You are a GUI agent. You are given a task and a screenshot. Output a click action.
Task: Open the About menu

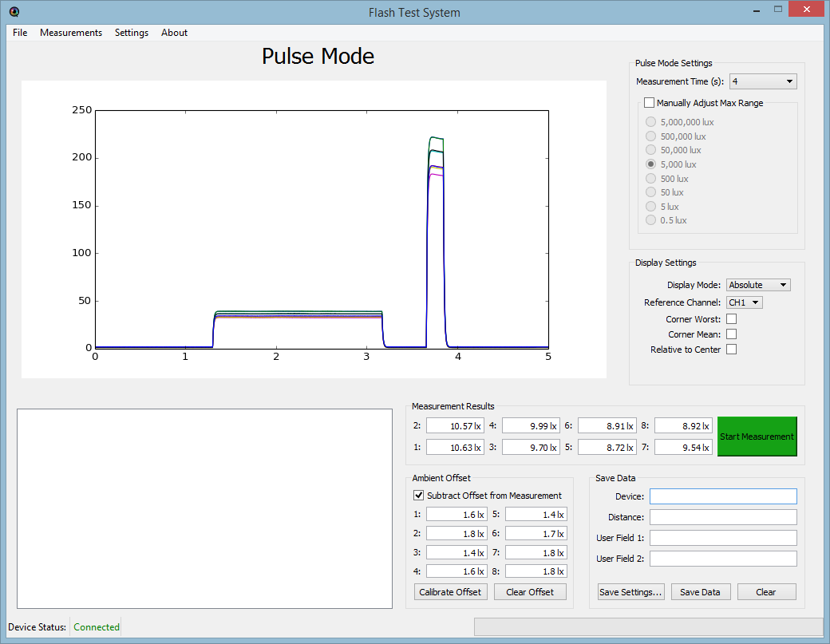[174, 33]
